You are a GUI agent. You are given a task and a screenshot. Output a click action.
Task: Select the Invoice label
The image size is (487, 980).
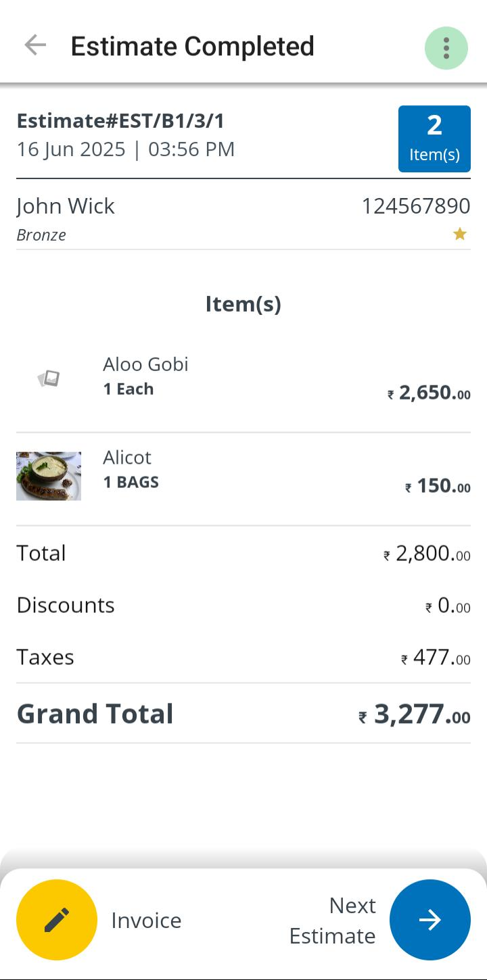[x=146, y=921]
